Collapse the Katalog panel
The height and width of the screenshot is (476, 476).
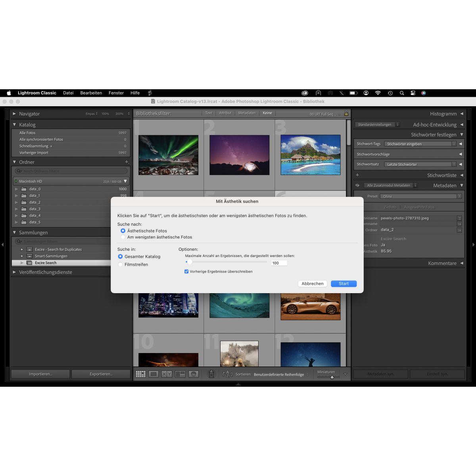pyautogui.click(x=15, y=125)
